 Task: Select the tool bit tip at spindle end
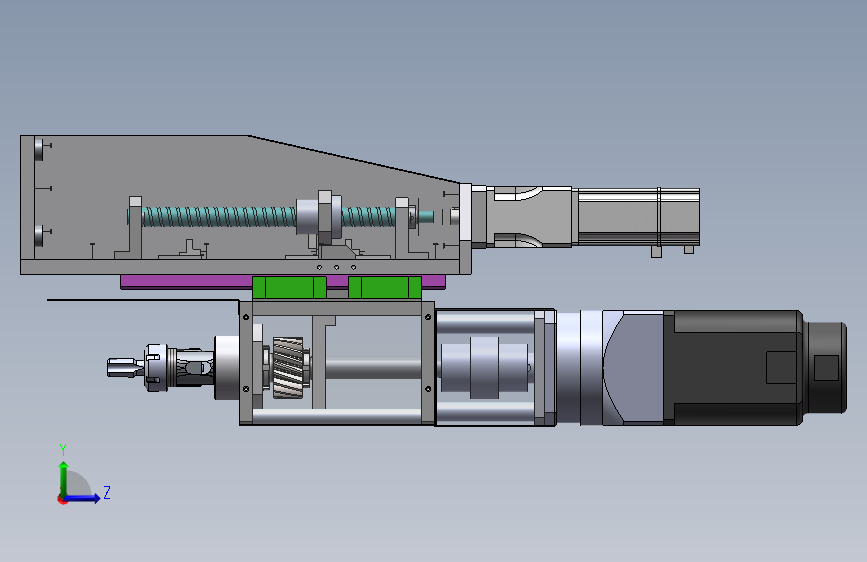tap(122, 368)
